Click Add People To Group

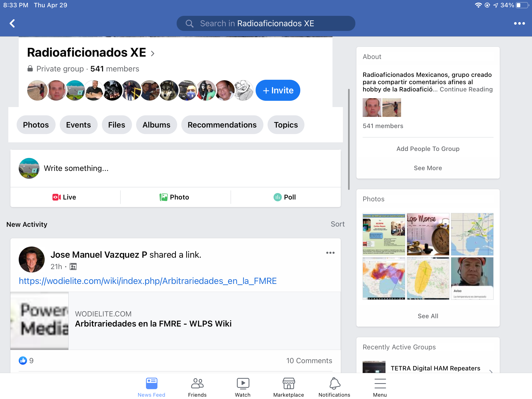428,149
